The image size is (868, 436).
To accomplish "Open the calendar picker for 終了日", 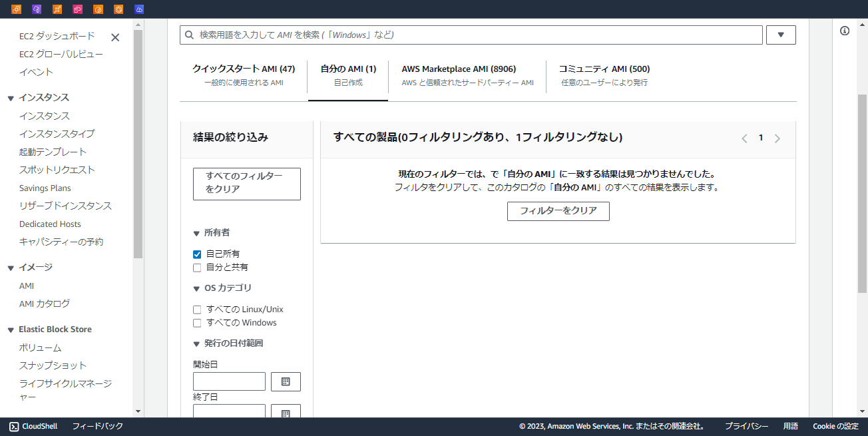I will pos(286,413).
